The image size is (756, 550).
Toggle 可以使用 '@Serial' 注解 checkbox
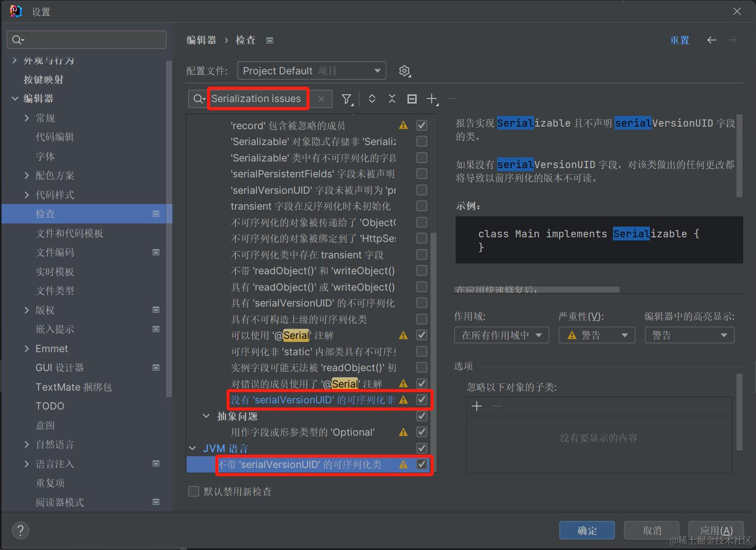click(x=422, y=335)
